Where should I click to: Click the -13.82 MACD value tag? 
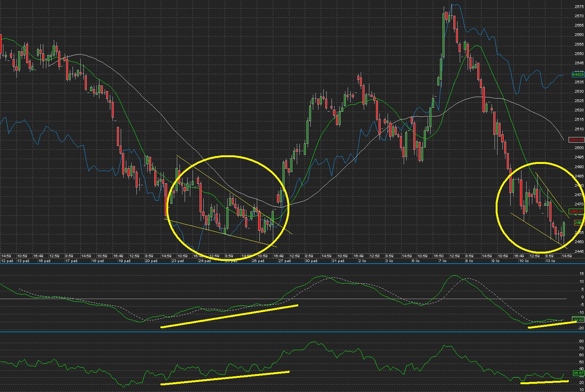coord(579,320)
